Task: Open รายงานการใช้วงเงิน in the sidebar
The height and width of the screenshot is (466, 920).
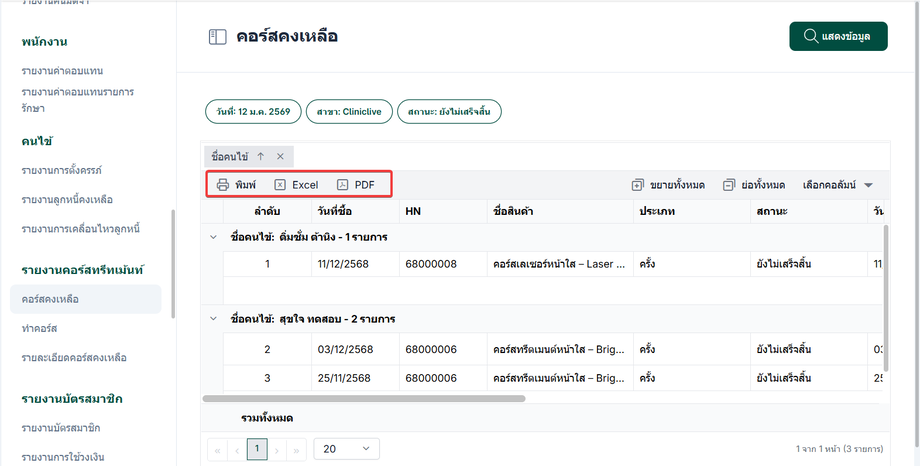Action: pyautogui.click(x=63, y=457)
